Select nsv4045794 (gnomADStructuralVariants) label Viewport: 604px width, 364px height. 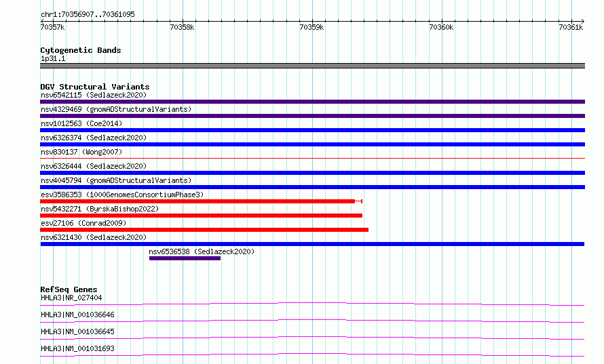click(x=116, y=180)
